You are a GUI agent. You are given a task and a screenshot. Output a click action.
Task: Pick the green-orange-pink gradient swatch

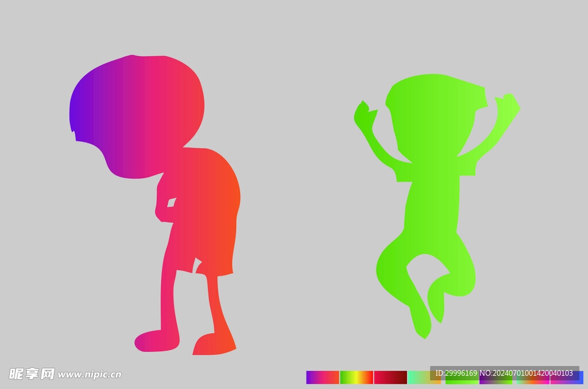pos(532,382)
